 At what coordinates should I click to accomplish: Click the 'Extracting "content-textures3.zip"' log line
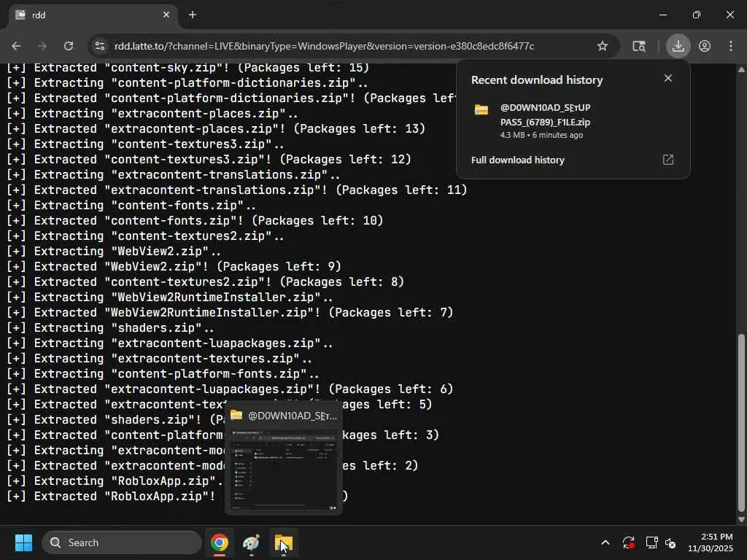coord(145,144)
